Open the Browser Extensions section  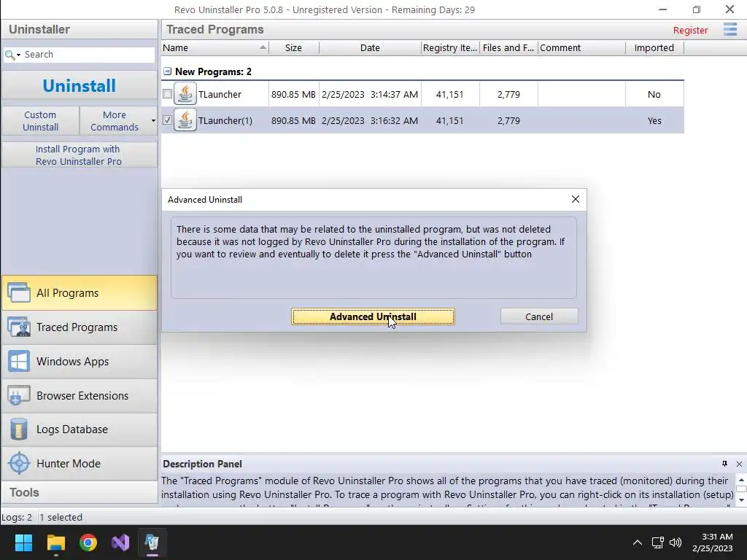(x=79, y=395)
